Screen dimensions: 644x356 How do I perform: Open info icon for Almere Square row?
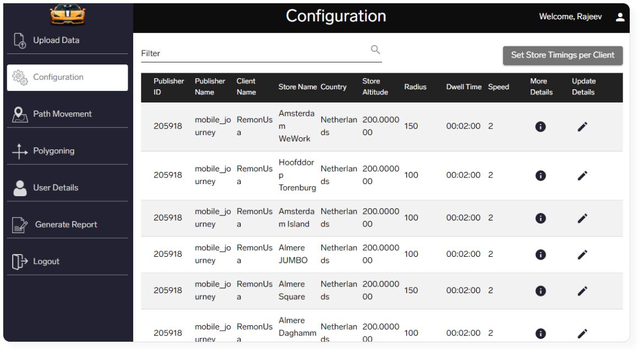(x=541, y=290)
